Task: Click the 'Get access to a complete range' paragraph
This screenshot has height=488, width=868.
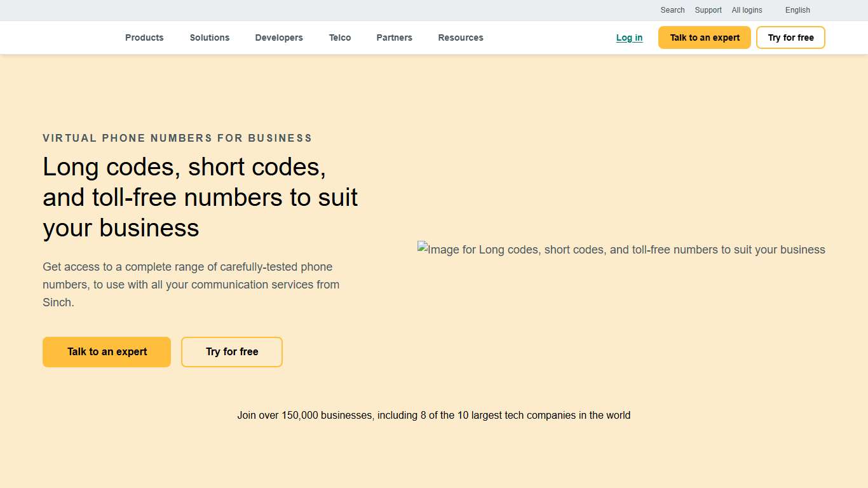Action: coord(191,285)
